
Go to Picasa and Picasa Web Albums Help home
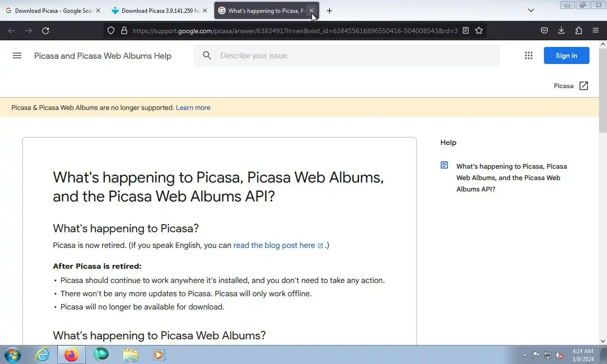(103, 56)
